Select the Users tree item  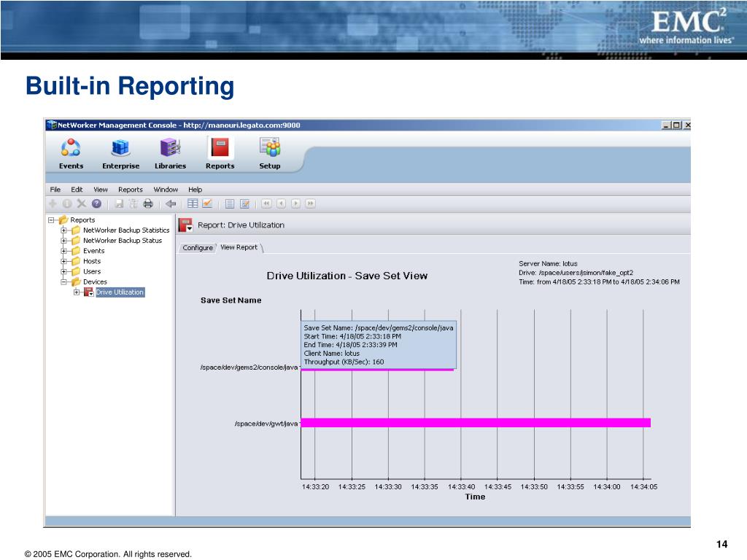(x=92, y=272)
